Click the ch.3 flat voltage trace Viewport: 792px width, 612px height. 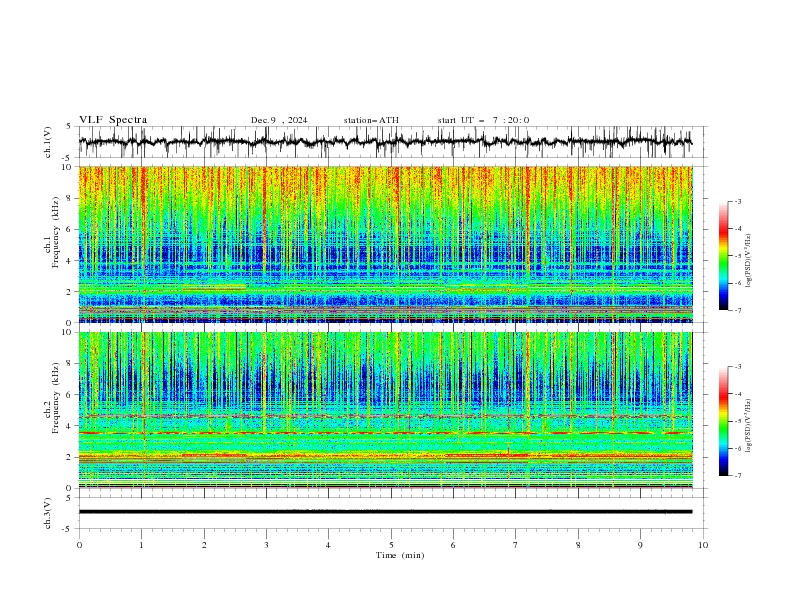point(385,512)
